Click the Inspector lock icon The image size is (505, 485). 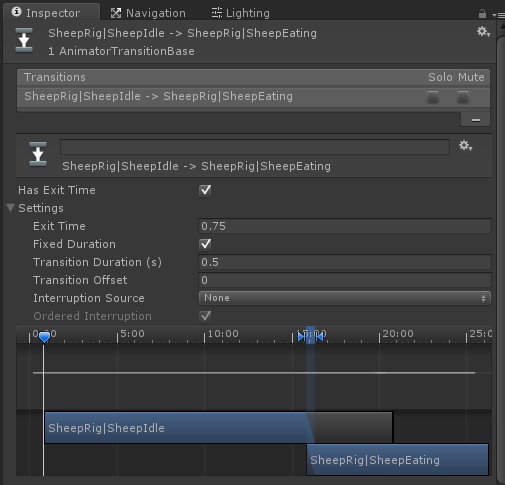pyautogui.click(x=482, y=14)
